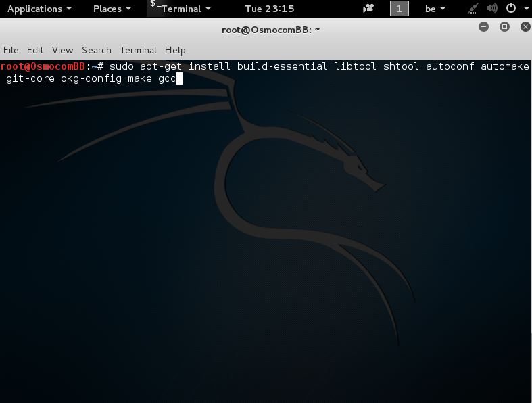Click the word 'pkg-config' in the command

coord(91,78)
